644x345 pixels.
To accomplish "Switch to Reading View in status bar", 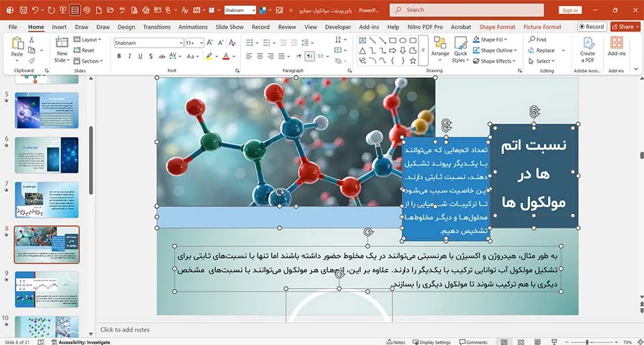I will pos(537,342).
